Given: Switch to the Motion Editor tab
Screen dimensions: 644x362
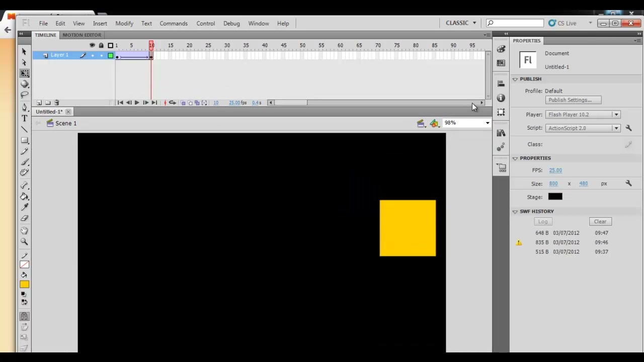Looking at the screenshot, I should tap(82, 35).
